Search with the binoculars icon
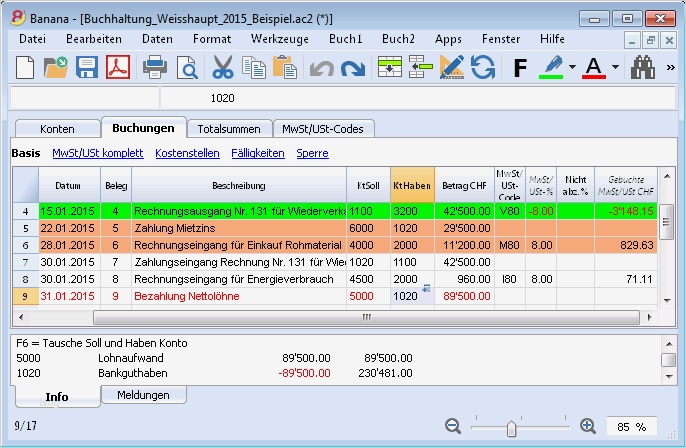 (643, 67)
